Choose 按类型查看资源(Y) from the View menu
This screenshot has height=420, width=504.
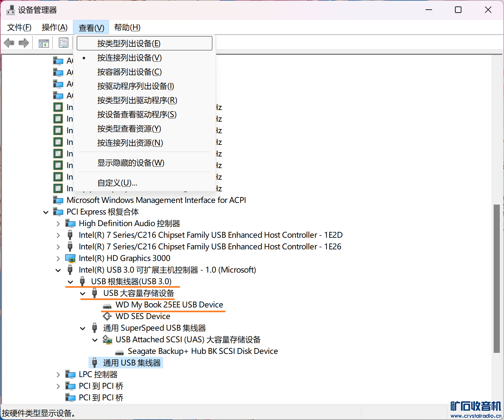pos(145,129)
